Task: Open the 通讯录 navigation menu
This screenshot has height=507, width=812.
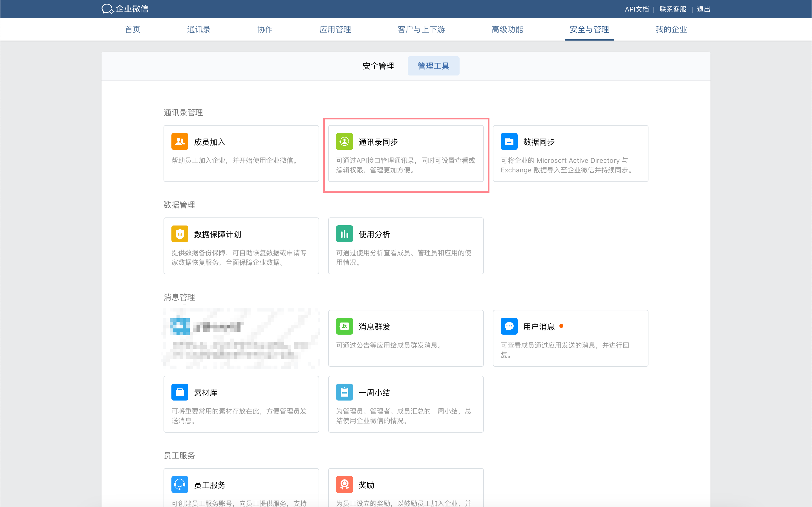Action: [x=199, y=30]
